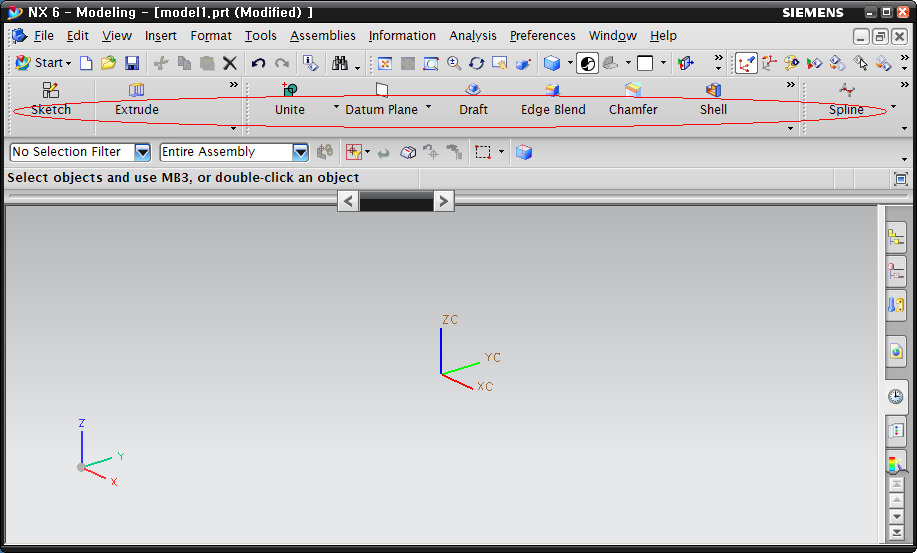
Task: Click the dark dialog rail slider bar
Action: click(x=396, y=202)
